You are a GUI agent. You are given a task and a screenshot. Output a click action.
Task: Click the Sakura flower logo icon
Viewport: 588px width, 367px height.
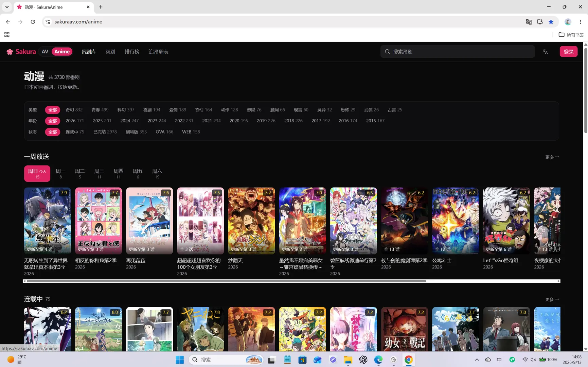click(10, 52)
